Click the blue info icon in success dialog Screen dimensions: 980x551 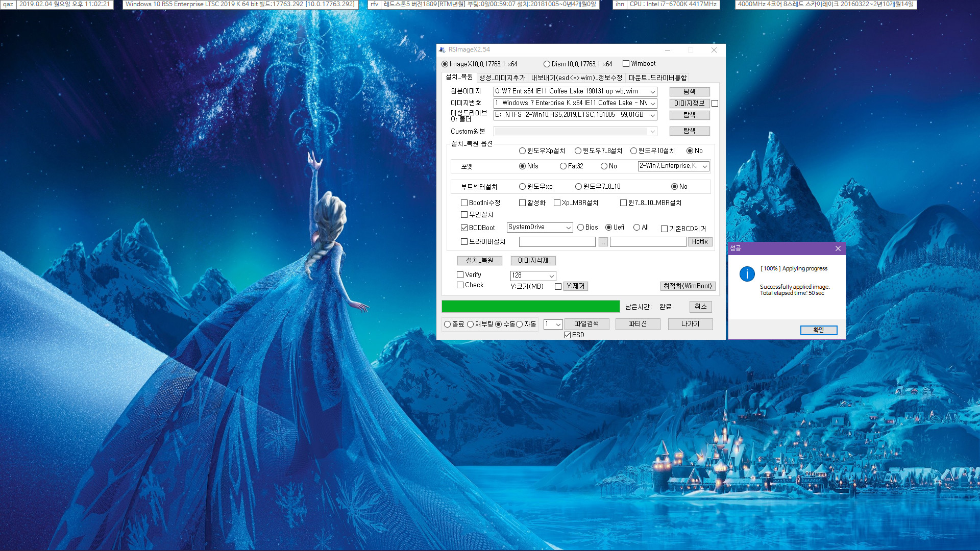(x=747, y=274)
